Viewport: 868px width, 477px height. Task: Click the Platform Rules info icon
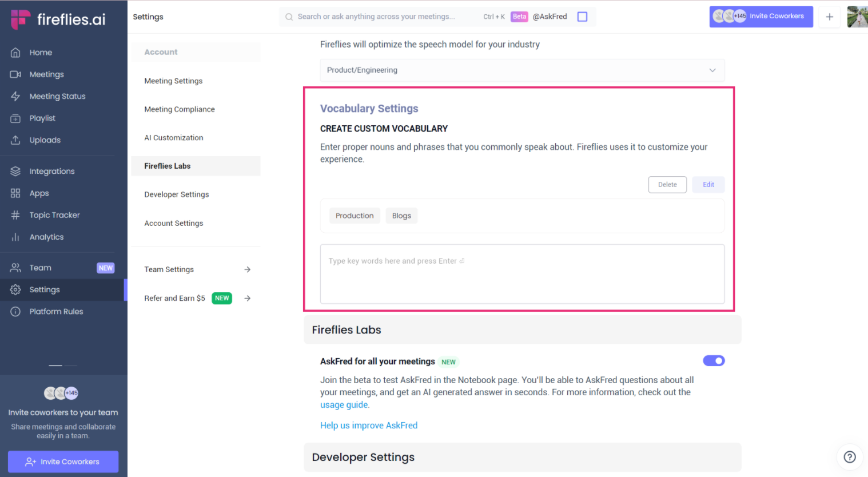[x=15, y=312]
